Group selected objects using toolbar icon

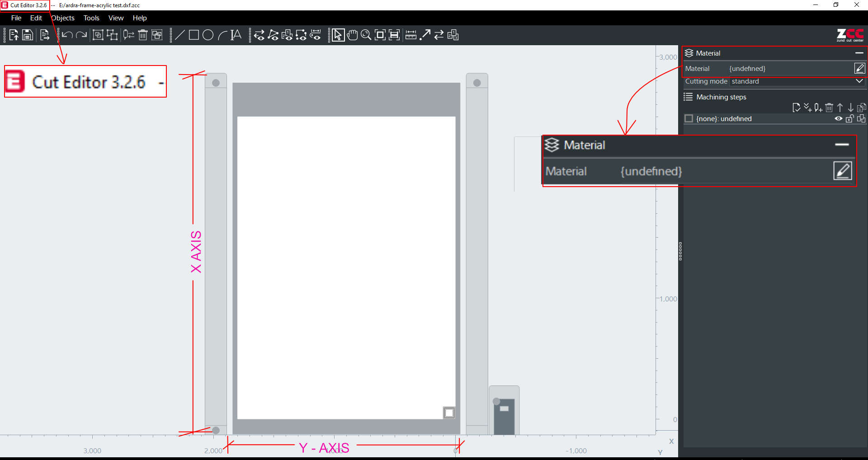coord(98,35)
